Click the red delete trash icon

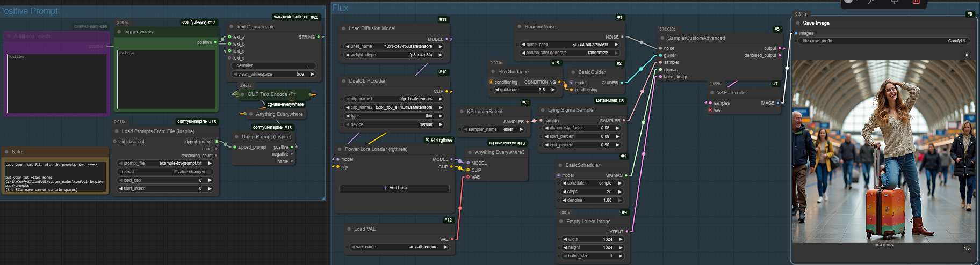(x=916, y=2)
